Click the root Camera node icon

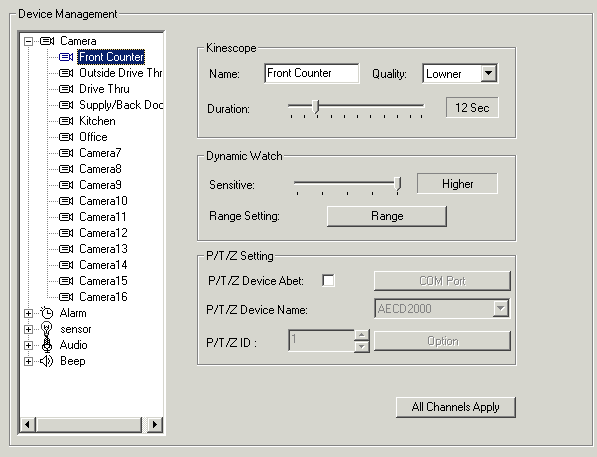pyautogui.click(x=47, y=41)
